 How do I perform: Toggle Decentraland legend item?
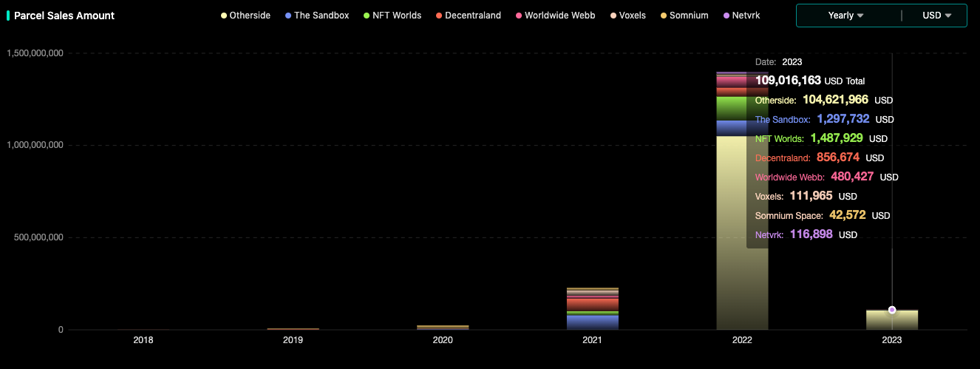(x=469, y=16)
